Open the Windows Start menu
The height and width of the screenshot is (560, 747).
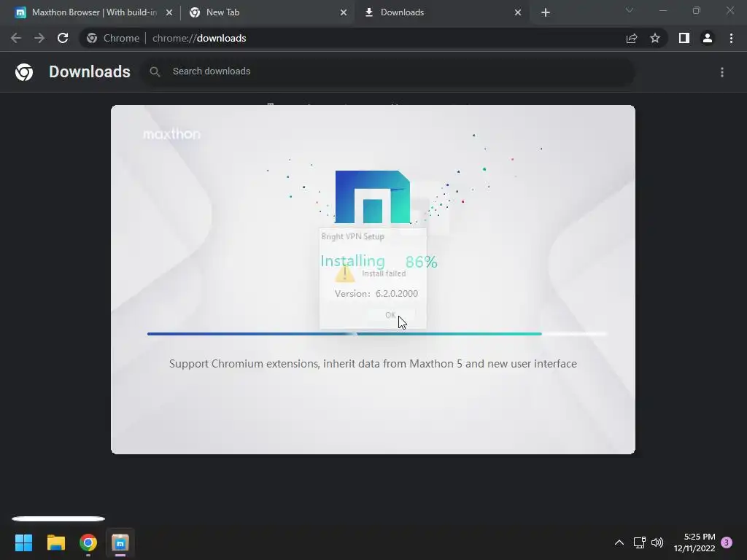coord(23,542)
